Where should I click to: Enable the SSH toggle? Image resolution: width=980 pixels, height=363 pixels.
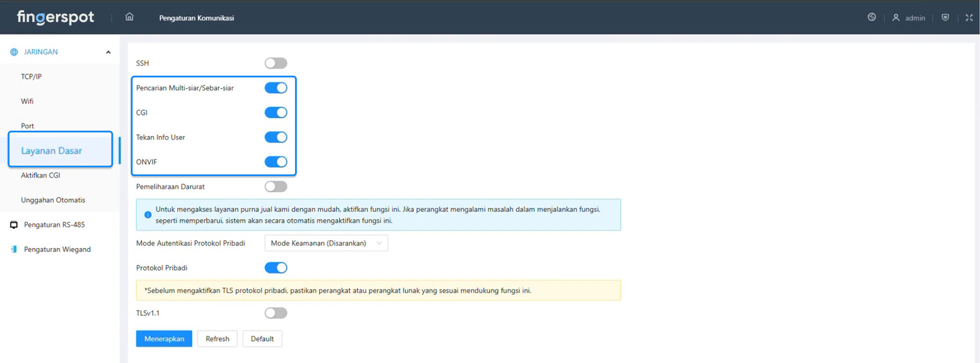click(x=276, y=63)
